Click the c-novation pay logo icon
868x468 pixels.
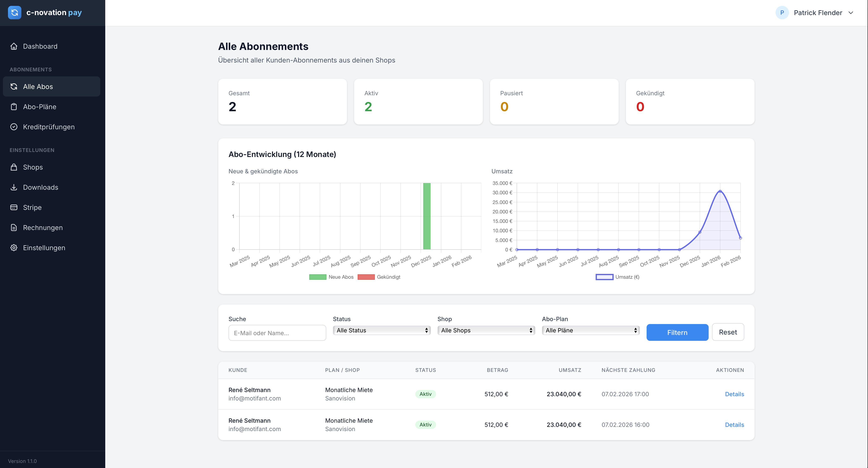click(x=14, y=12)
